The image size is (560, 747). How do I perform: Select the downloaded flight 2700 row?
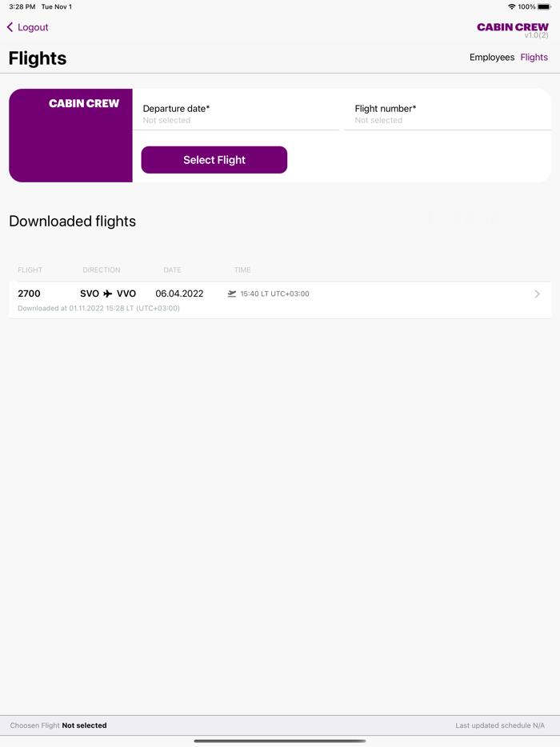(x=280, y=299)
